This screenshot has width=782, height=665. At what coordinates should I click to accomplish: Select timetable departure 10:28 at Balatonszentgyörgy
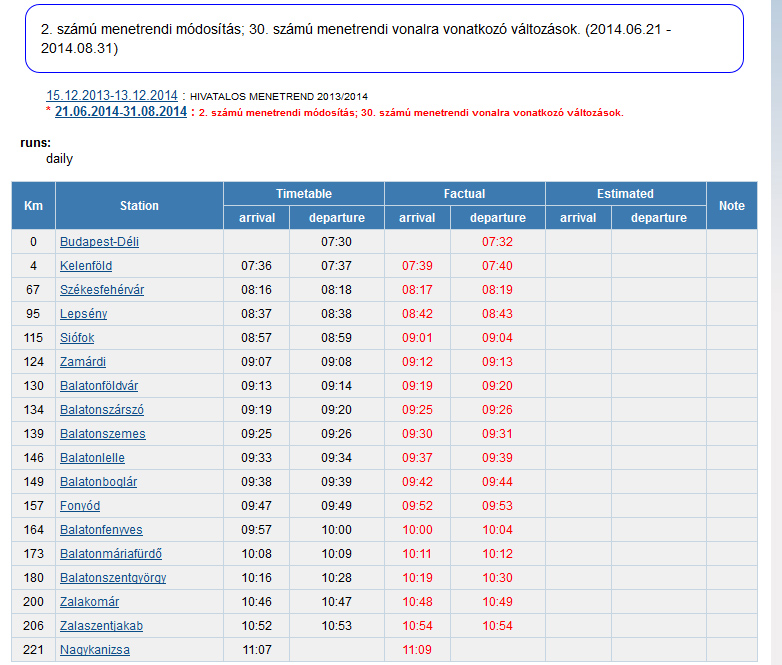point(337,578)
